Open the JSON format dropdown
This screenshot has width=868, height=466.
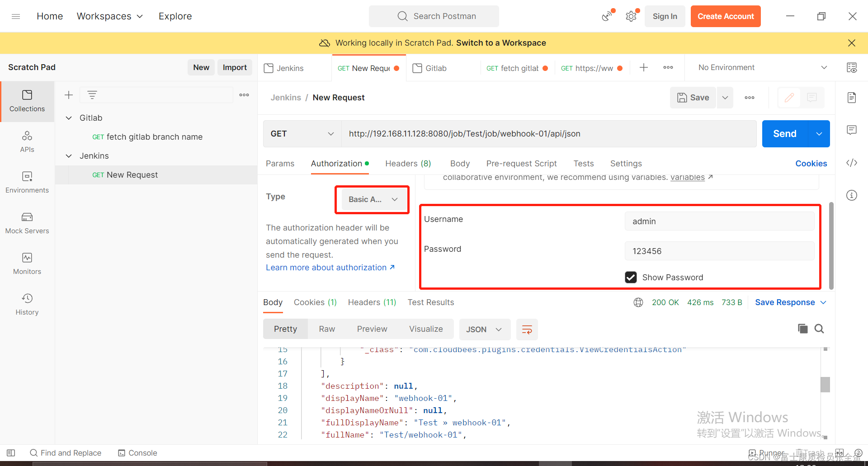485,329
